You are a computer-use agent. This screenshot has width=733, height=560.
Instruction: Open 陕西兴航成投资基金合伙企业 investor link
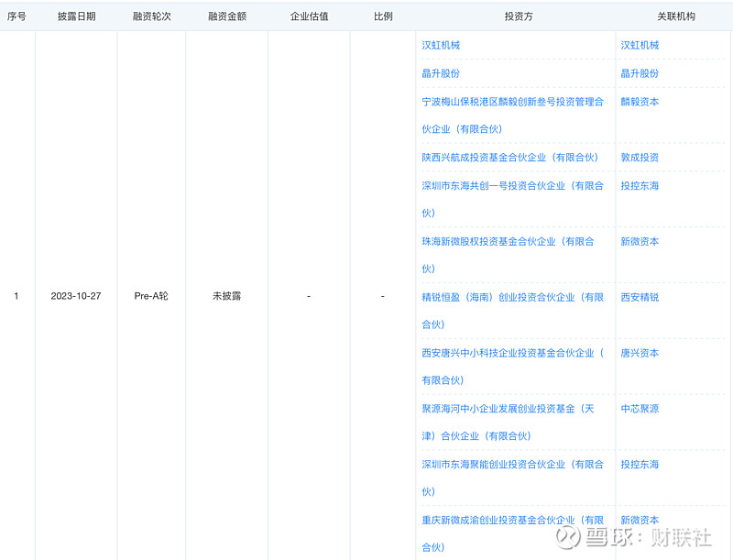coord(510,158)
